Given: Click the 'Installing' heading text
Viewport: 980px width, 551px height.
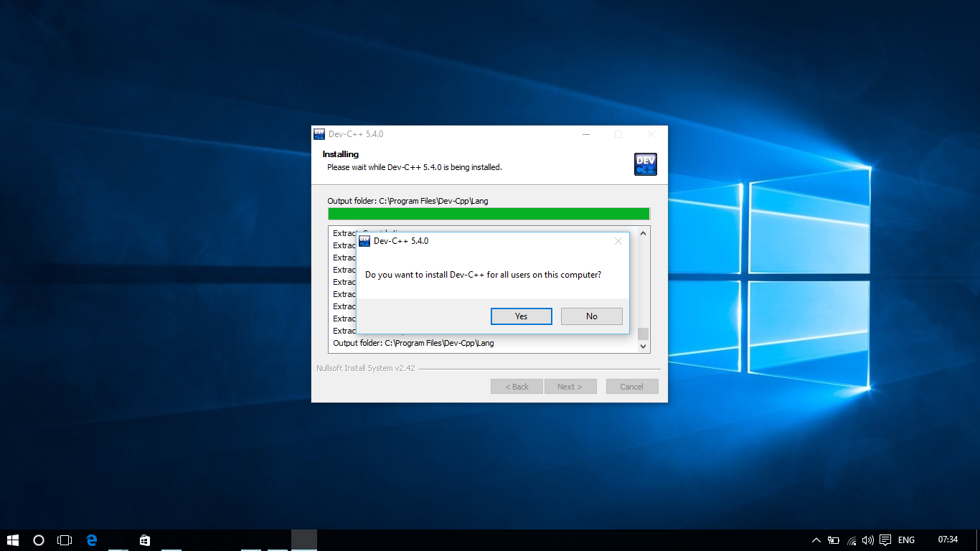Looking at the screenshot, I should tap(341, 154).
